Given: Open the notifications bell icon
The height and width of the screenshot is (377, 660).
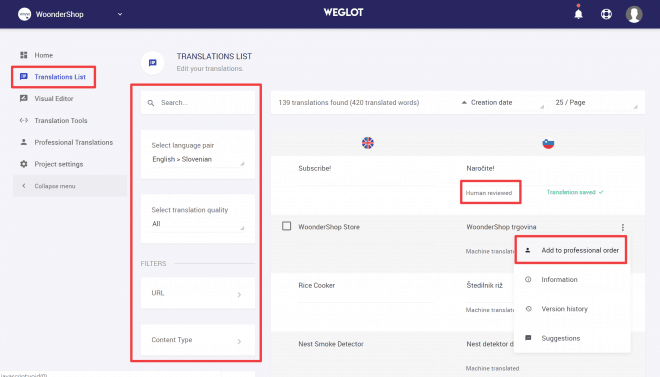Looking at the screenshot, I should tap(578, 14).
